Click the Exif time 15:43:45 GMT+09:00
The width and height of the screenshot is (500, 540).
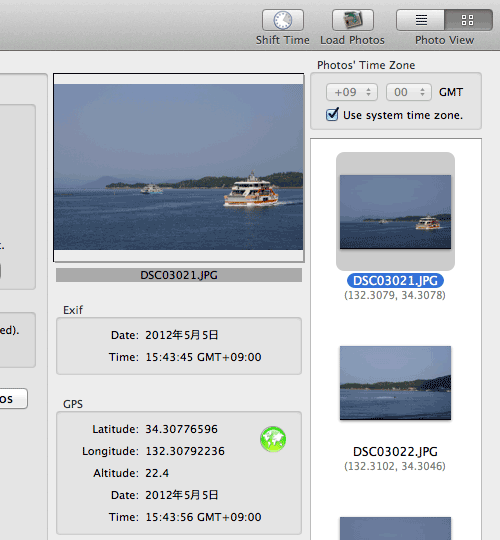click(x=203, y=357)
